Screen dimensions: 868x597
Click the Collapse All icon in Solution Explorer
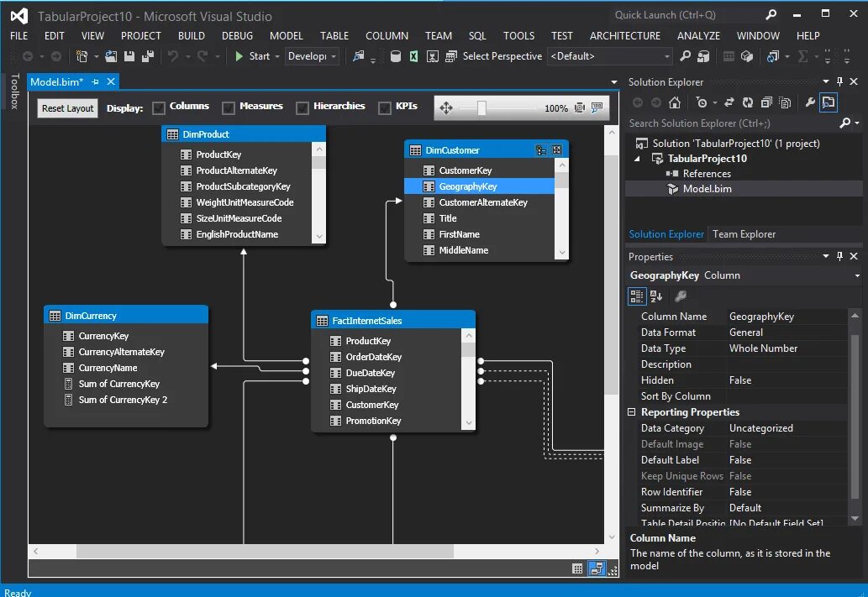tap(766, 102)
